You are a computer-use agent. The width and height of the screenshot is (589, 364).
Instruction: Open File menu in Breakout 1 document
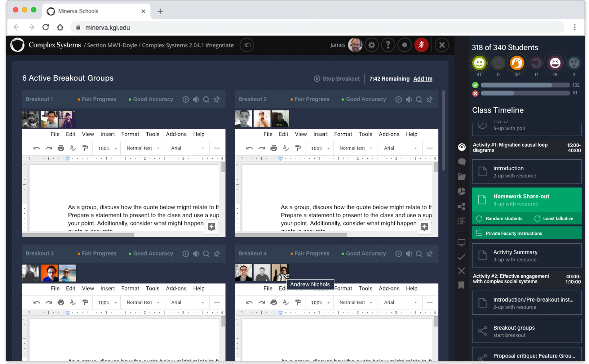(55, 134)
